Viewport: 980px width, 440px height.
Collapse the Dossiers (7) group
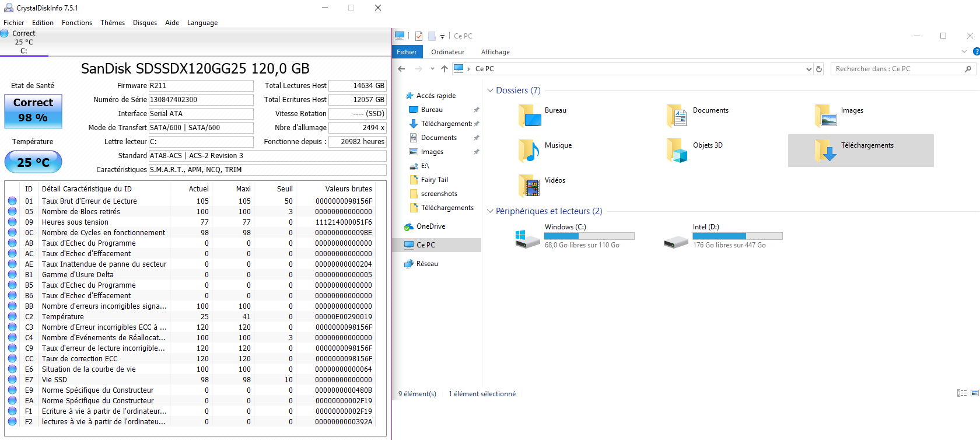(490, 90)
